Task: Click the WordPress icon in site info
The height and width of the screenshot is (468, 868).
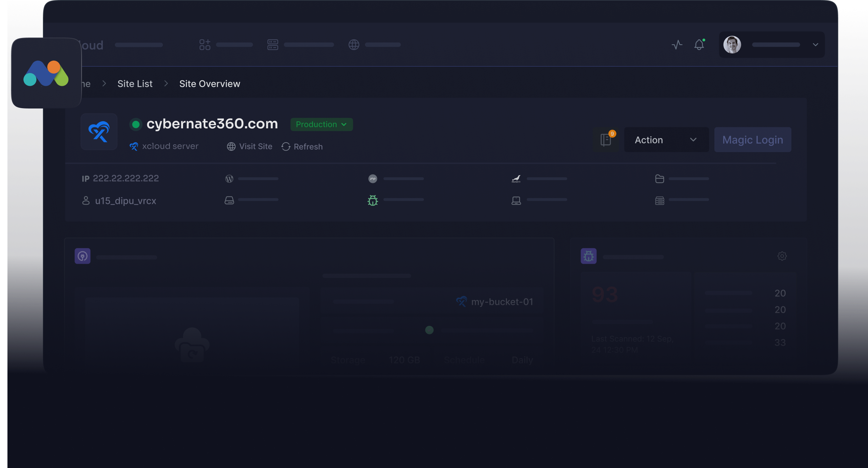Action: [x=229, y=179]
